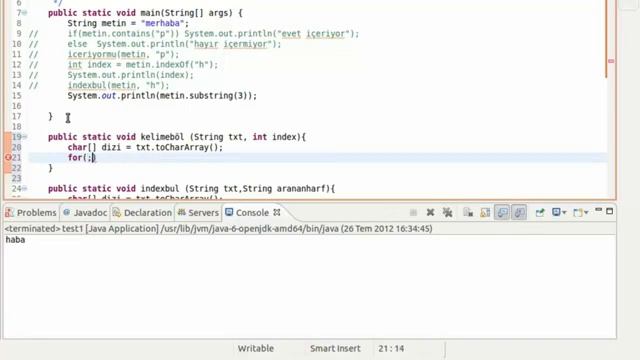Click the String metin = "merhaba" line

128,23
